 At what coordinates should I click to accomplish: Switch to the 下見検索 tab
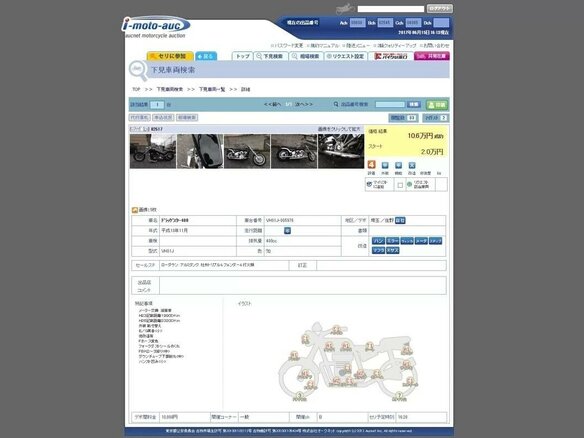click(x=271, y=56)
